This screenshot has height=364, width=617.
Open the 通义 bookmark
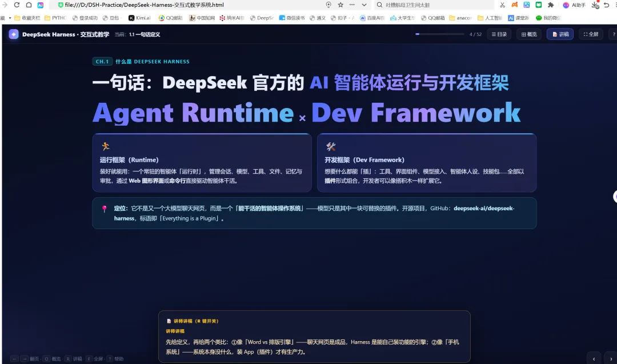click(318, 18)
